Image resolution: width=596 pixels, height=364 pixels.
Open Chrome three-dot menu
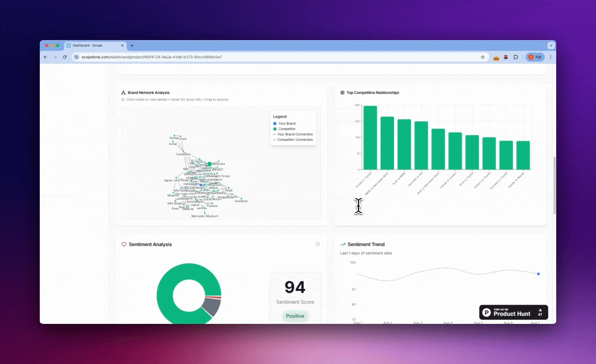(550, 57)
